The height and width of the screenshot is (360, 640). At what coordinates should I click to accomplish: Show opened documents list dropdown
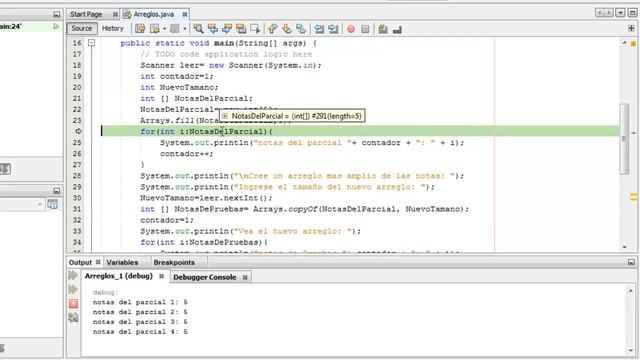[620, 13]
